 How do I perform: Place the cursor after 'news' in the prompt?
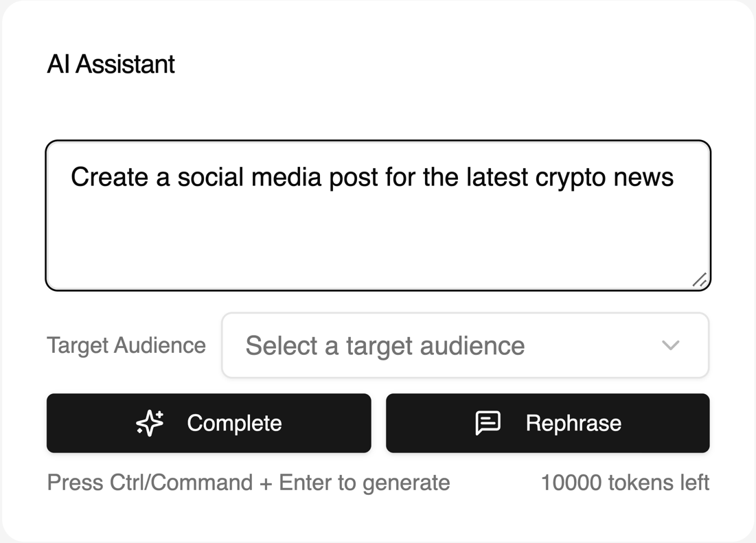(x=674, y=177)
